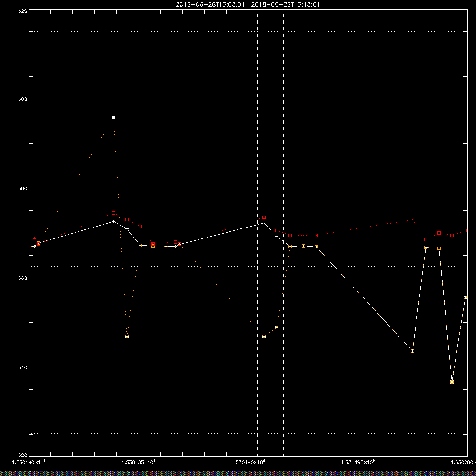Pick the right vertical dashed time marker
476x476 pixels.
point(284,233)
